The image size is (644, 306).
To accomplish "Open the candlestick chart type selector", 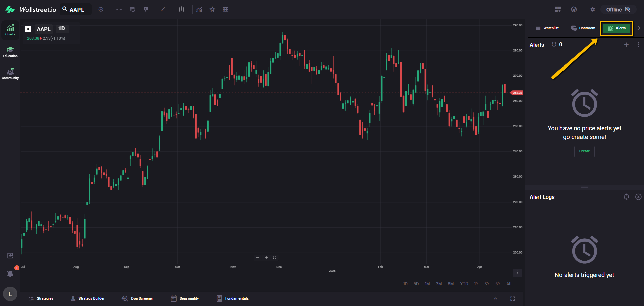I will click(181, 10).
